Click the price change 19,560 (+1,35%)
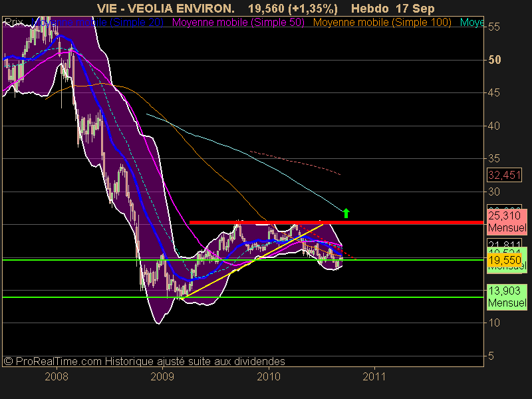 pyautogui.click(x=293, y=9)
